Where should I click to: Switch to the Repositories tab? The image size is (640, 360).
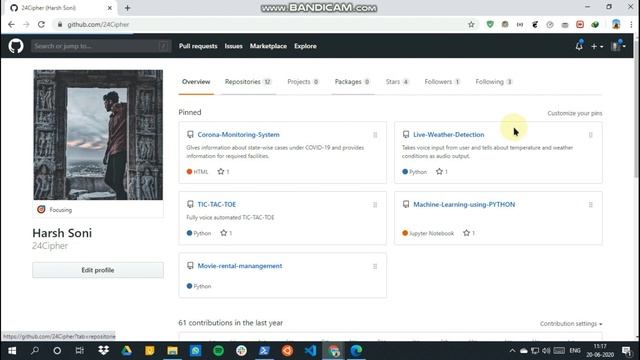click(x=248, y=82)
